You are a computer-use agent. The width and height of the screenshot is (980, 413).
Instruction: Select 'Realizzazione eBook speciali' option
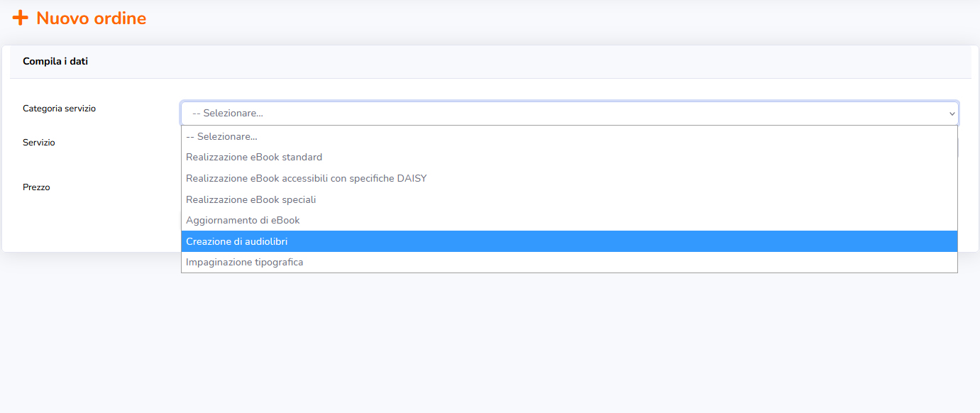(569, 199)
